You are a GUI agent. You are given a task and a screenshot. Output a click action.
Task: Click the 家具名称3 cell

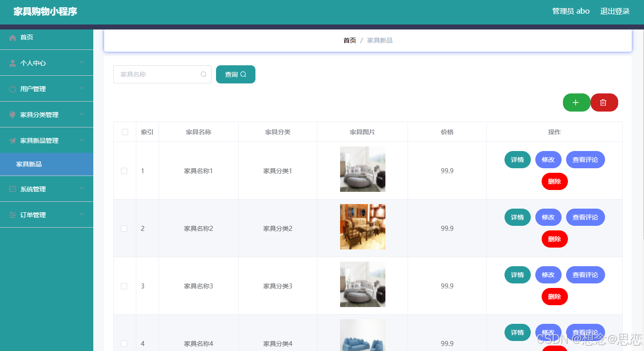(x=198, y=286)
